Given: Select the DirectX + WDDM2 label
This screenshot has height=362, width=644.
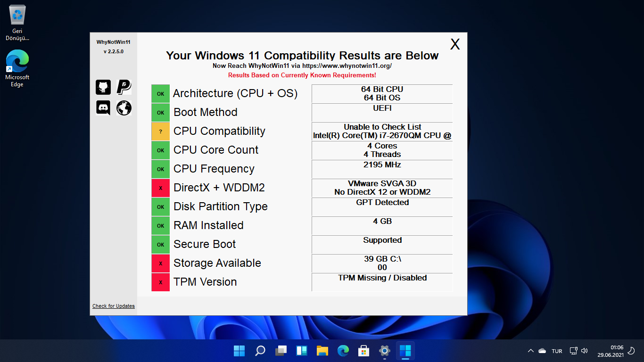Looking at the screenshot, I should [x=219, y=188].
